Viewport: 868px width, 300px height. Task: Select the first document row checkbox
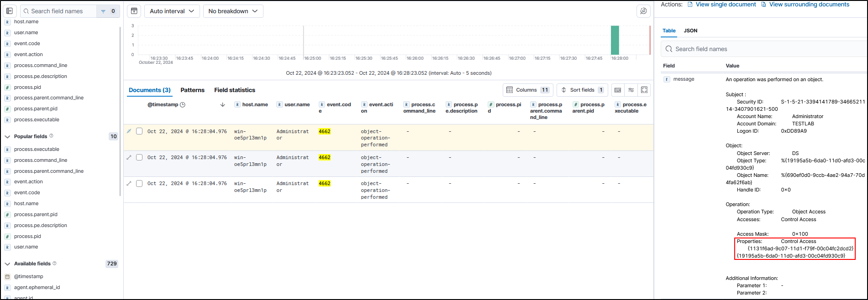pos(139,131)
